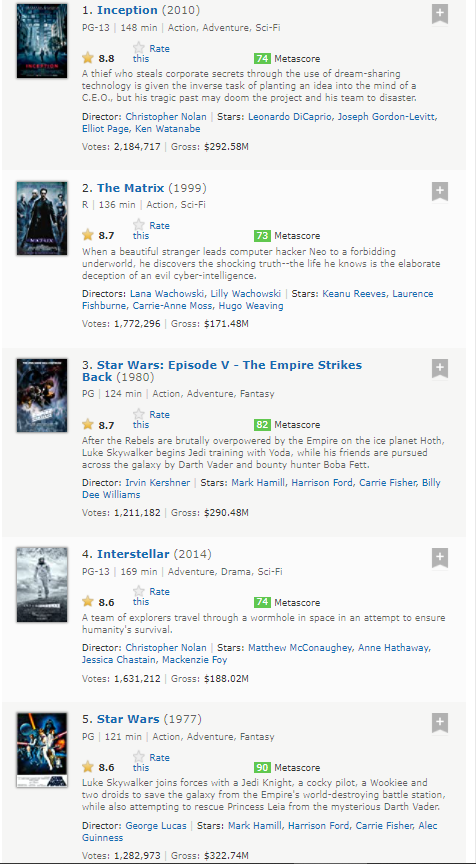Screen dimensions: 476x864
Task: Click watchlist ribbon for Empire Strikes Back
Action: click(440, 370)
